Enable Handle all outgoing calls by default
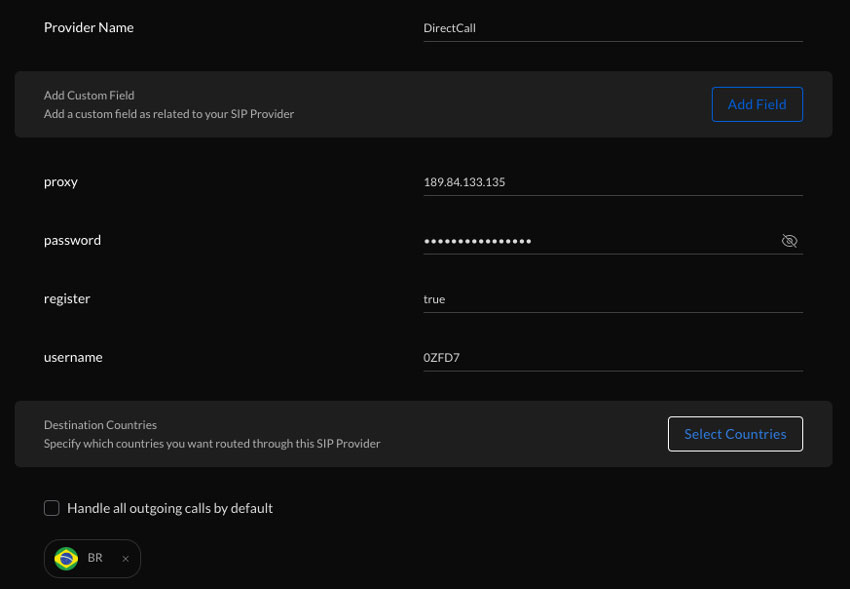The height and width of the screenshot is (589, 850). tap(51, 508)
